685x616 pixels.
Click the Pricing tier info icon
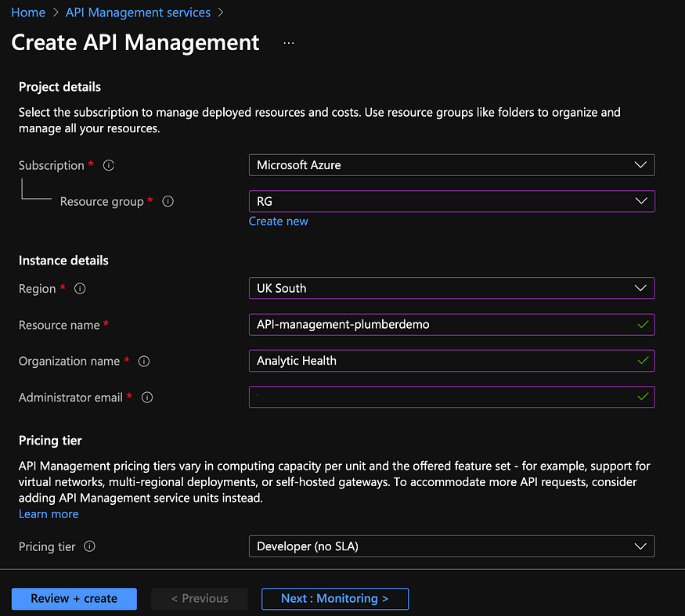89,547
